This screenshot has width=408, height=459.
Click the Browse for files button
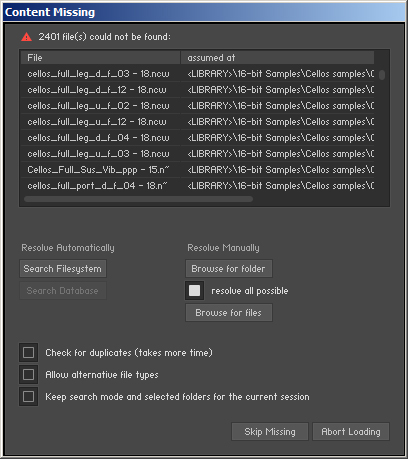(x=229, y=313)
